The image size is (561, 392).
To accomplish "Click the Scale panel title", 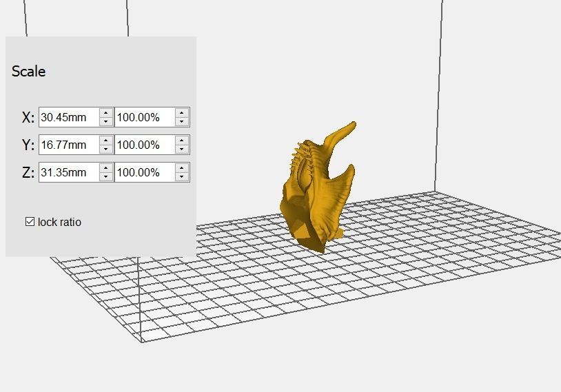I will click(29, 71).
